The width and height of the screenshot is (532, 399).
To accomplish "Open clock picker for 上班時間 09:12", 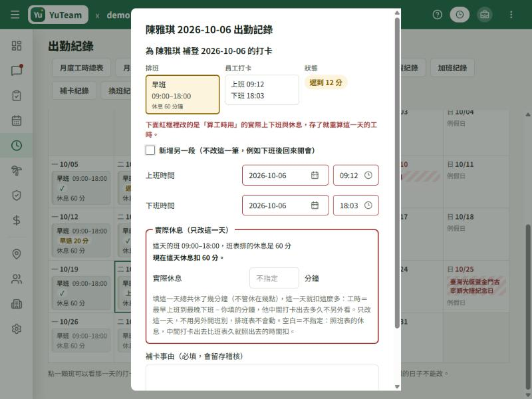I will [368, 176].
